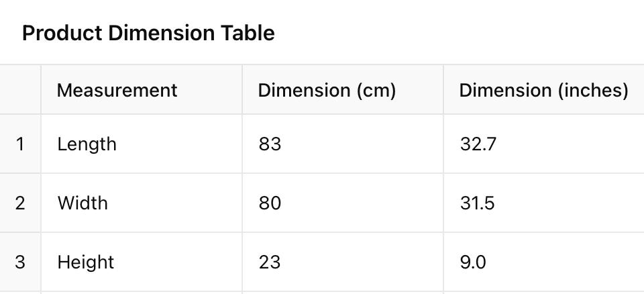This screenshot has width=644, height=294.
Task: Select the cell containing 23
Action: (270, 262)
